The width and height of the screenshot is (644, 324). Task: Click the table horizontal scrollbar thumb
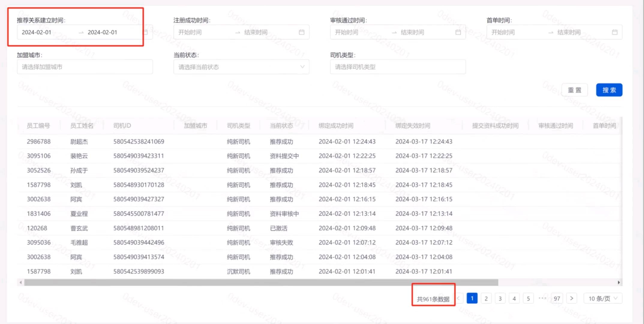tap(261, 282)
